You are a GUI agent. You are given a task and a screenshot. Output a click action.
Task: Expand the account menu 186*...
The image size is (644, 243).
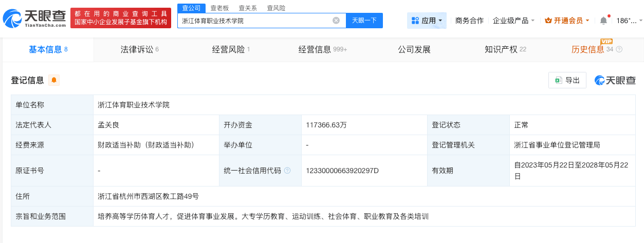coord(629,21)
